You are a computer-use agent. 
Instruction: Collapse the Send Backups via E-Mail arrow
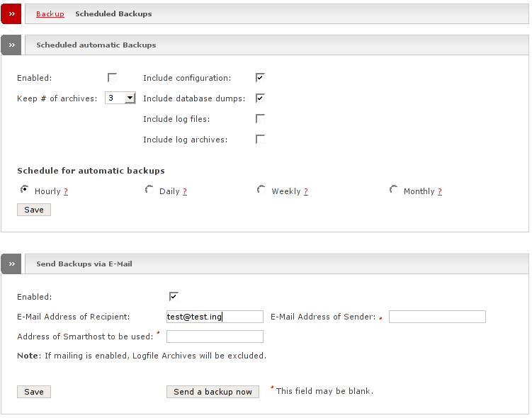11,264
